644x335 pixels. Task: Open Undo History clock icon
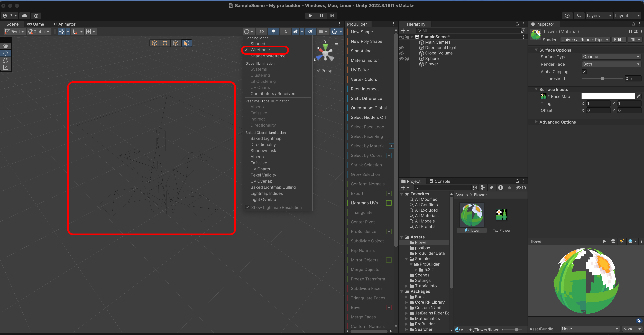pyautogui.click(x=567, y=15)
